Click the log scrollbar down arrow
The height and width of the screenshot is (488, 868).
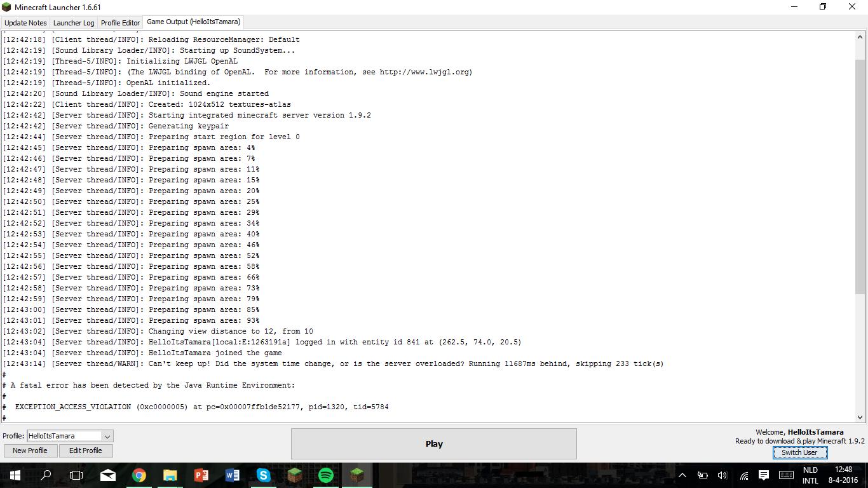point(861,417)
